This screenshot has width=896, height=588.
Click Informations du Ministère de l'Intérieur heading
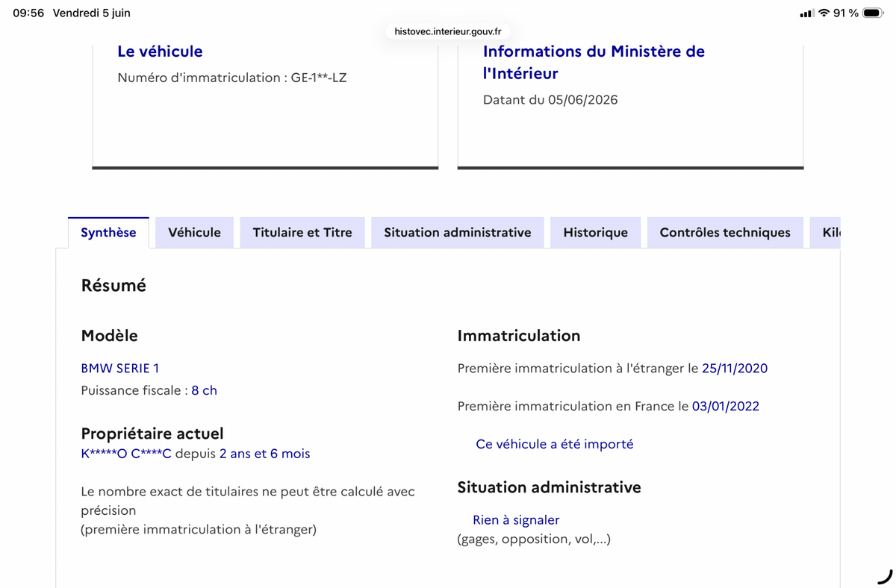tap(594, 62)
